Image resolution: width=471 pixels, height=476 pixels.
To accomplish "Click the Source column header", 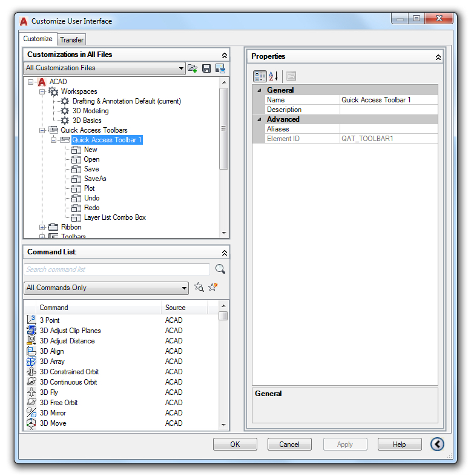I will coord(185,308).
